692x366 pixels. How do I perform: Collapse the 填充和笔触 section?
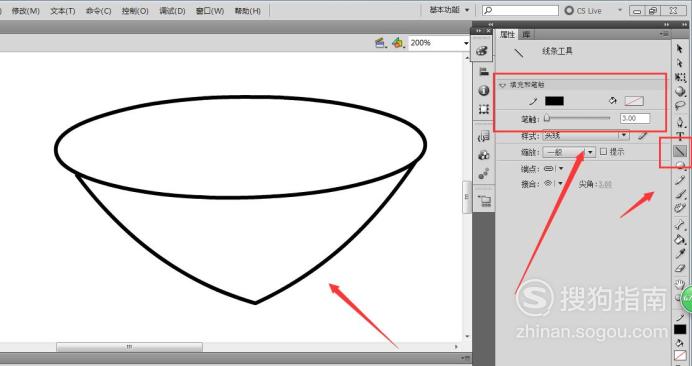coord(502,85)
